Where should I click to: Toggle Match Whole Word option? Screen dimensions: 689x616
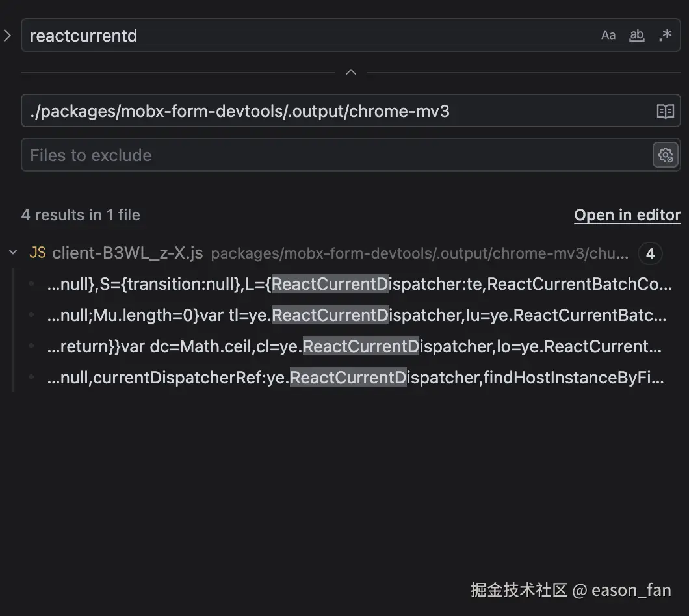[x=636, y=36]
